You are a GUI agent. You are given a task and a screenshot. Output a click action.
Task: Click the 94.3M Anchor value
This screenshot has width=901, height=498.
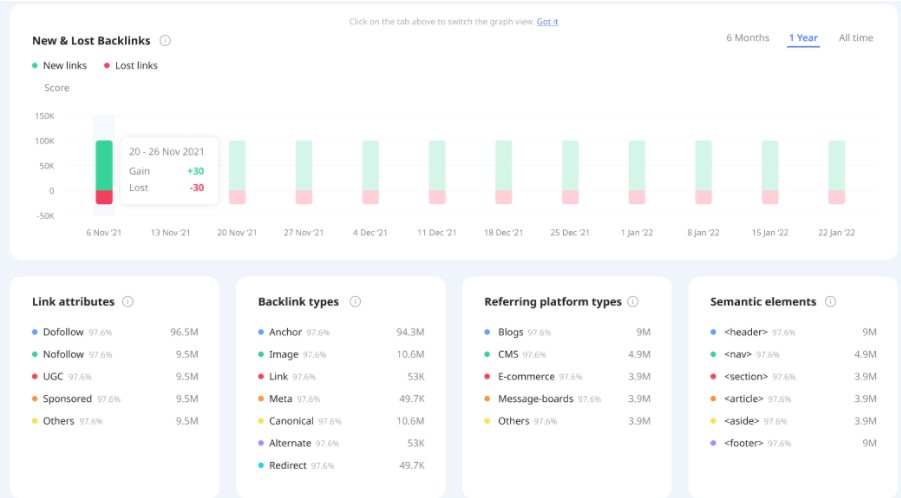point(410,332)
